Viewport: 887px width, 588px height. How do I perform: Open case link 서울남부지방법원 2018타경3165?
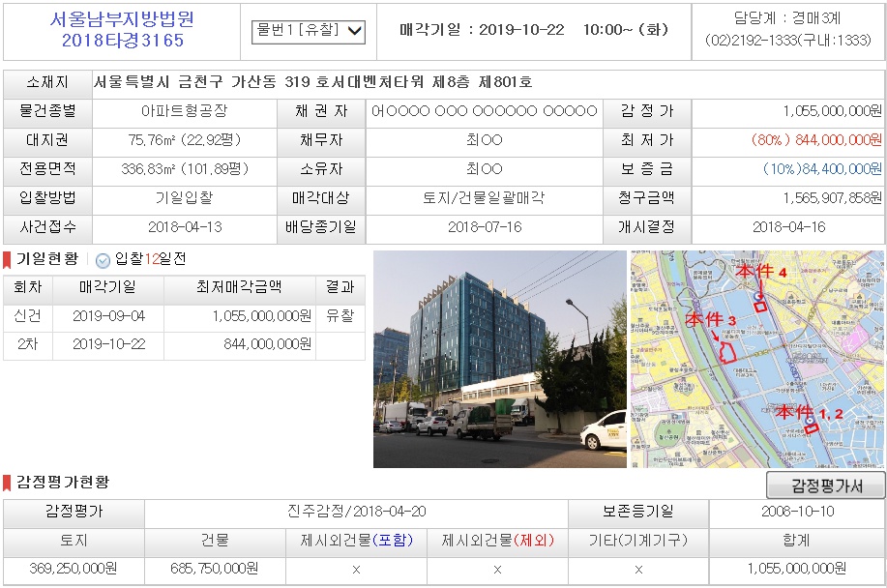(x=122, y=30)
